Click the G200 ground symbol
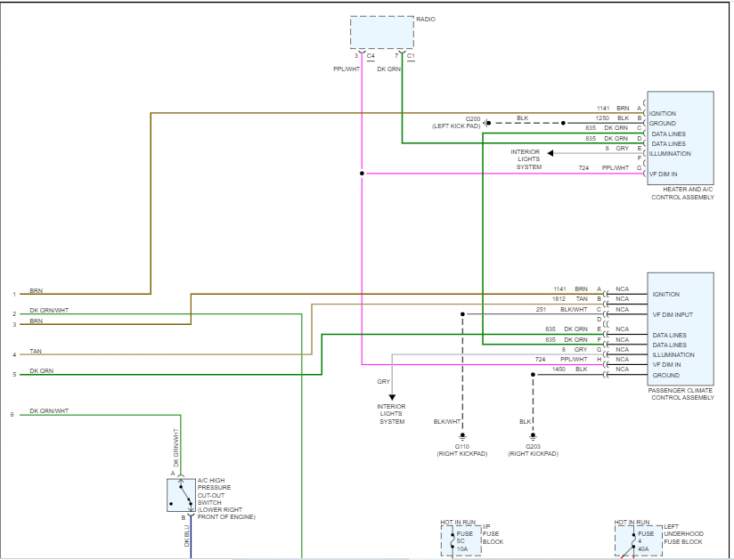Viewport: 734px width, 560px height. 486,123
